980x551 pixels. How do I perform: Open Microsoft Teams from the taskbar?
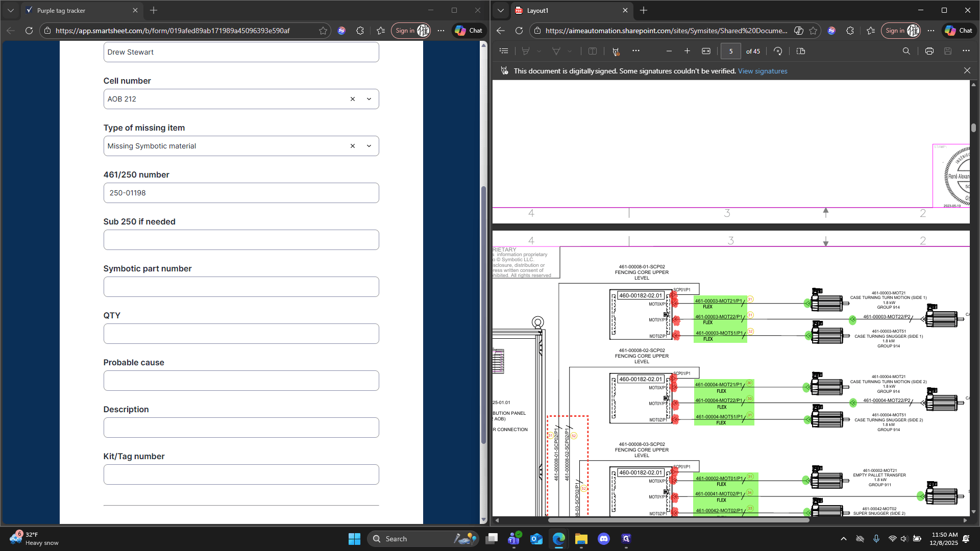point(514,539)
